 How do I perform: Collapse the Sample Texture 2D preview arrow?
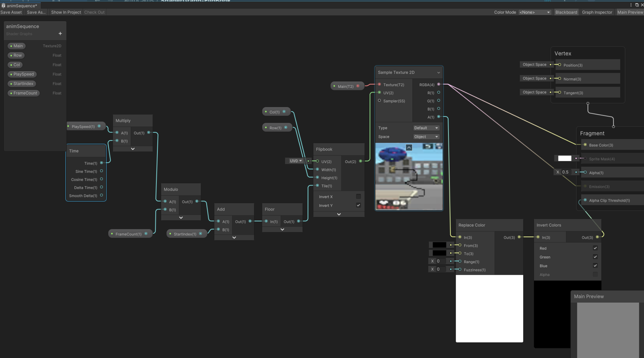409,148
